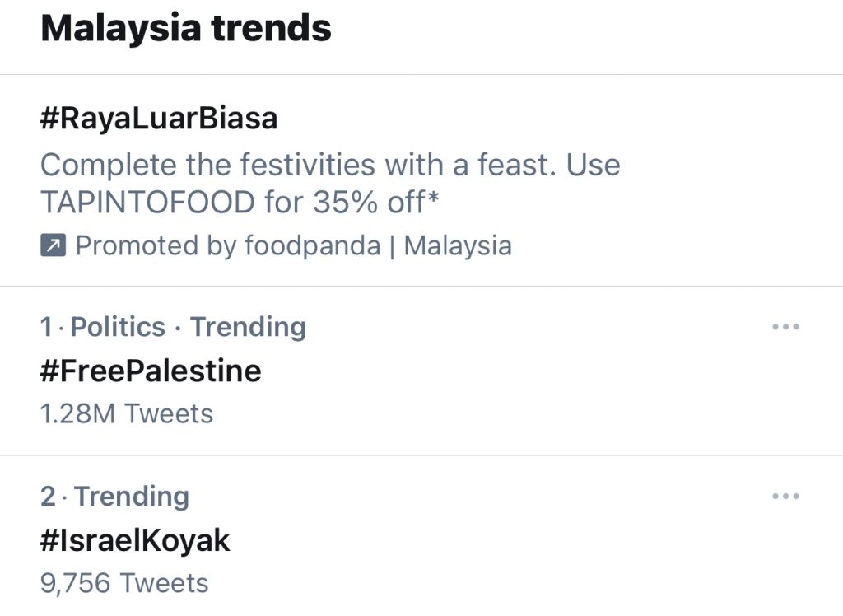Viewport: 843px width, 616px height.
Task: Open the #IsraelKoyak hashtag
Action: point(135,541)
